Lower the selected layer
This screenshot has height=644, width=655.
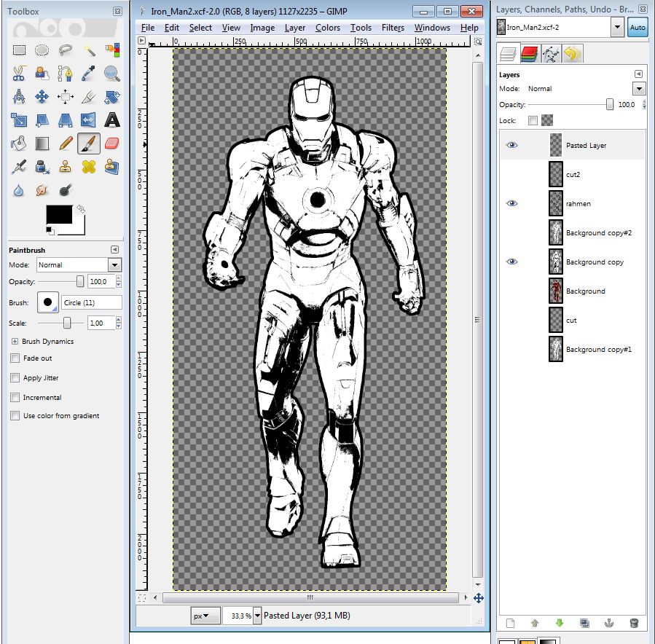(x=560, y=624)
